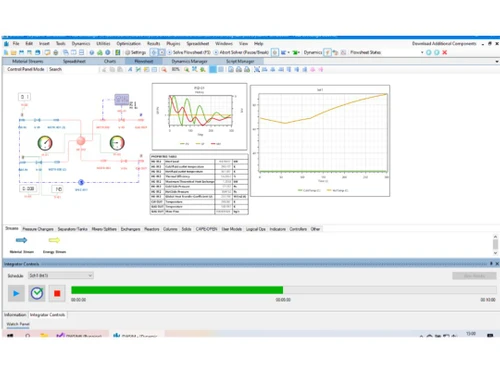500x375 pixels.
Task: Open the Settings toolbar button
Action: [x=135, y=52]
